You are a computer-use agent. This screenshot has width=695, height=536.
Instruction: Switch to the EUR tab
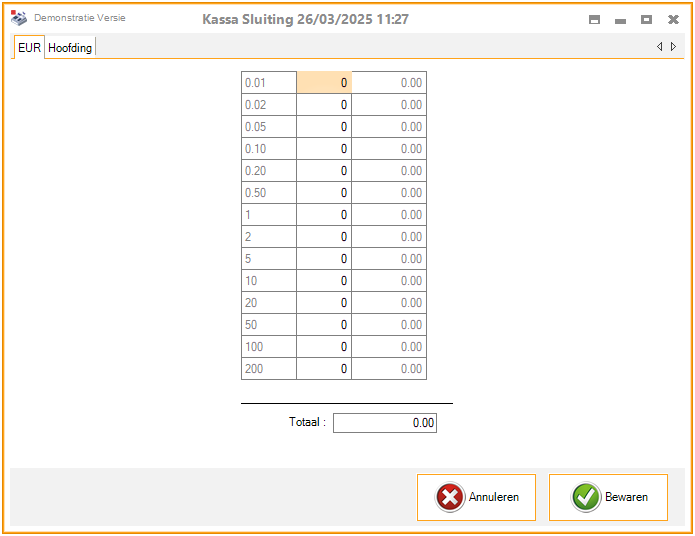tap(30, 48)
